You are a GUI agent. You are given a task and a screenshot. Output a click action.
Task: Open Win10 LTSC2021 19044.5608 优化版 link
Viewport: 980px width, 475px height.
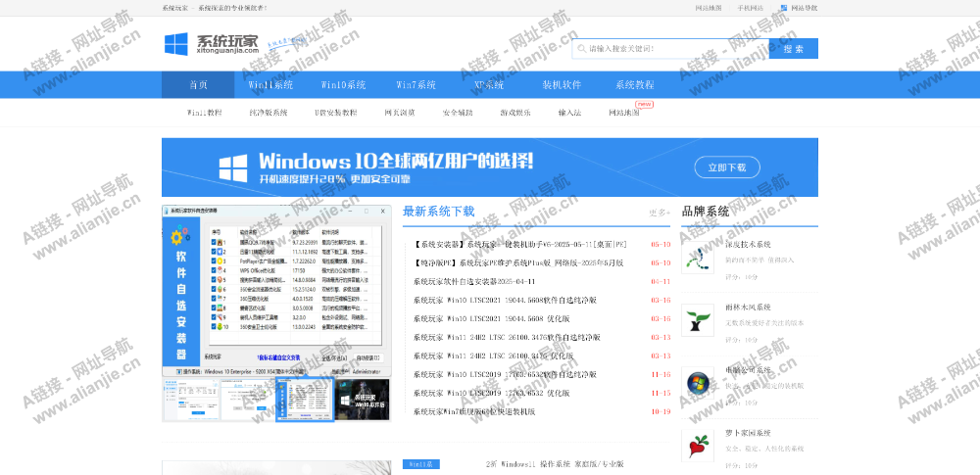(491, 318)
